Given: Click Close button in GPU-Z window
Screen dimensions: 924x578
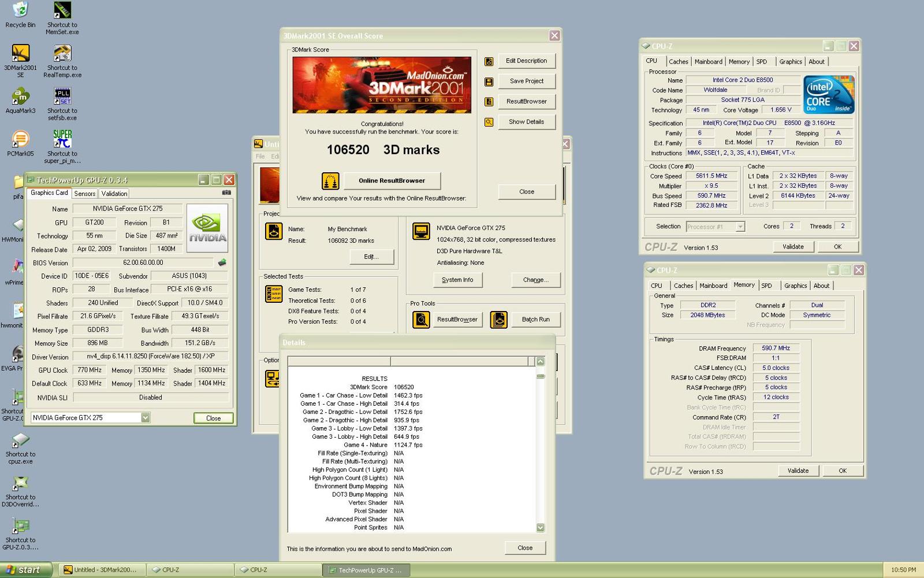Looking at the screenshot, I should (x=213, y=418).
